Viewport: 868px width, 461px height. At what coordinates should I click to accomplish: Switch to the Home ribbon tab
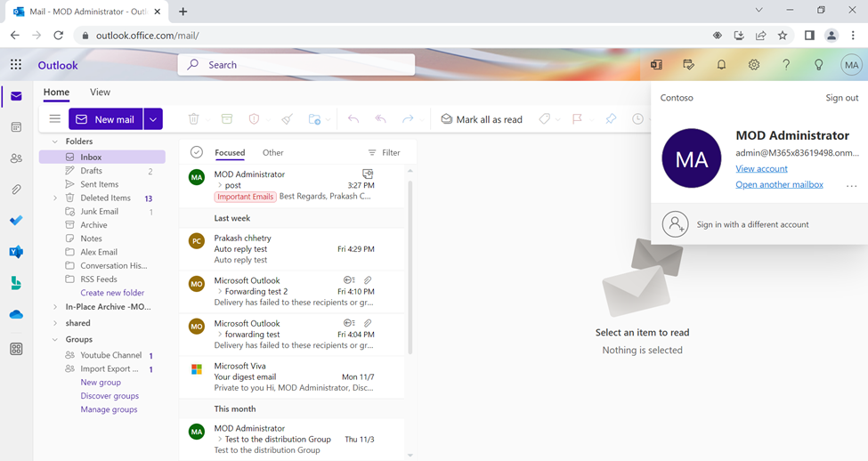[56, 92]
